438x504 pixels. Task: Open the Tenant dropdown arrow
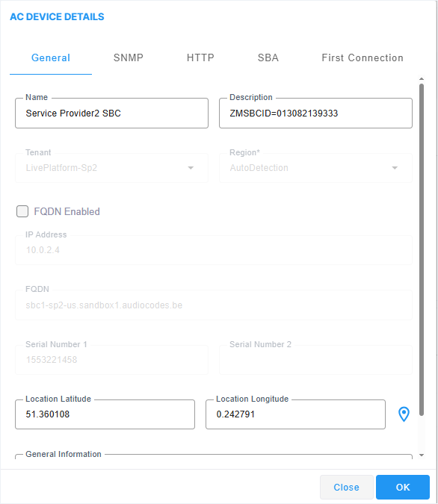pos(191,168)
